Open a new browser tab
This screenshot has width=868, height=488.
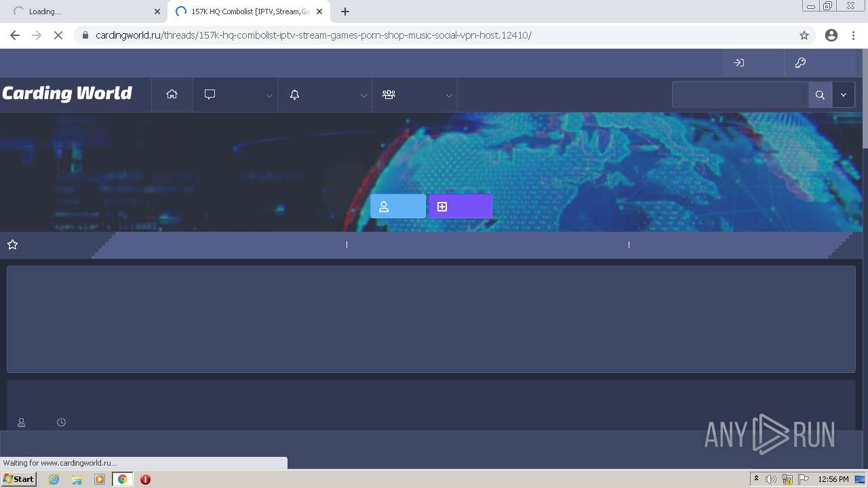pyautogui.click(x=345, y=12)
